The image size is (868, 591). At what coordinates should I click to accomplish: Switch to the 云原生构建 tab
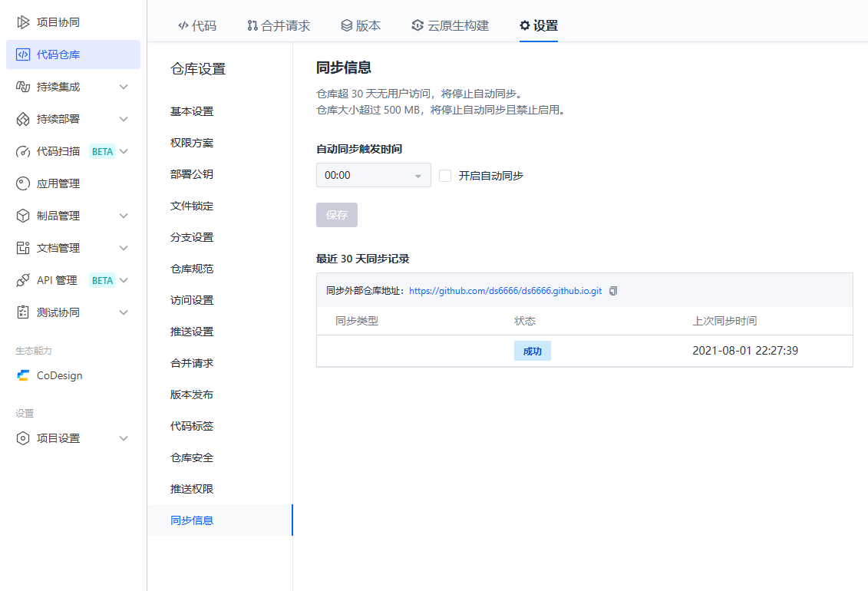[450, 25]
